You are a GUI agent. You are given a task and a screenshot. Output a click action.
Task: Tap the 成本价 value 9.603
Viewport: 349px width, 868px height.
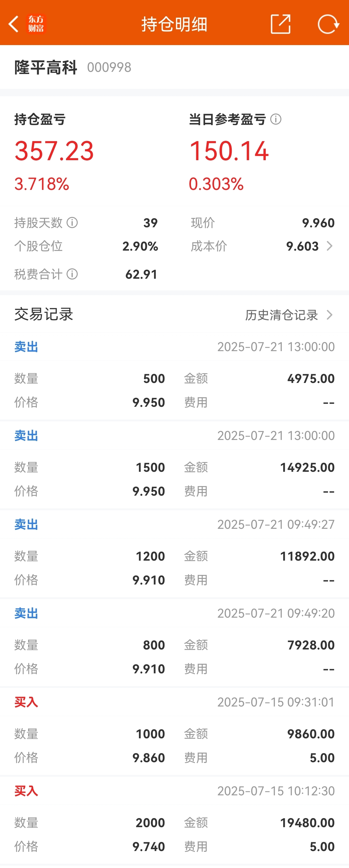pos(302,246)
